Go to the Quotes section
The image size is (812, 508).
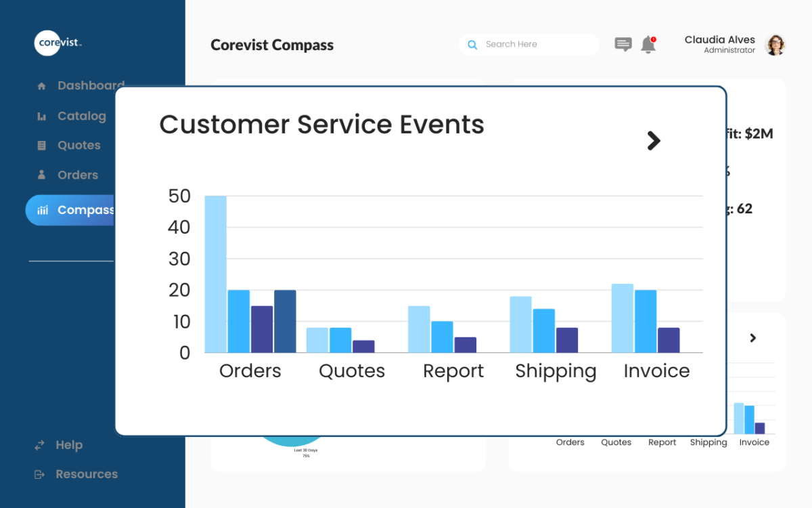[78, 145]
